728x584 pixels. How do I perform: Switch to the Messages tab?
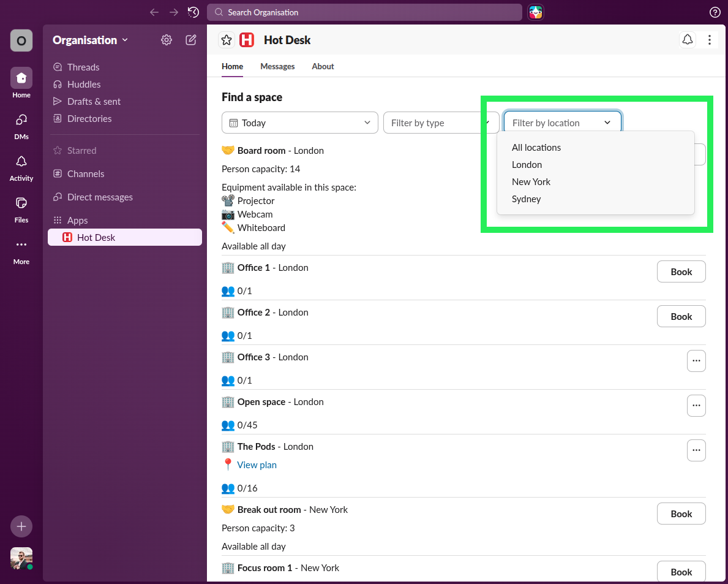pyautogui.click(x=277, y=66)
